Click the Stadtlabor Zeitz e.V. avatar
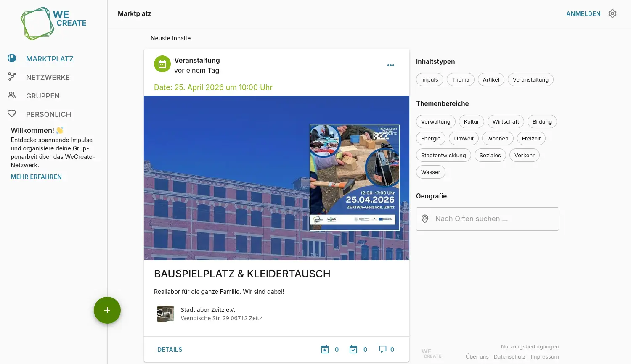The width and height of the screenshot is (631, 364). pos(166,314)
